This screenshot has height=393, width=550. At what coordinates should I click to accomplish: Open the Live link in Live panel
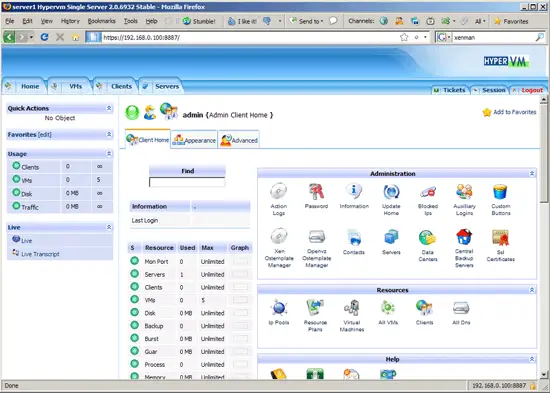pos(27,240)
